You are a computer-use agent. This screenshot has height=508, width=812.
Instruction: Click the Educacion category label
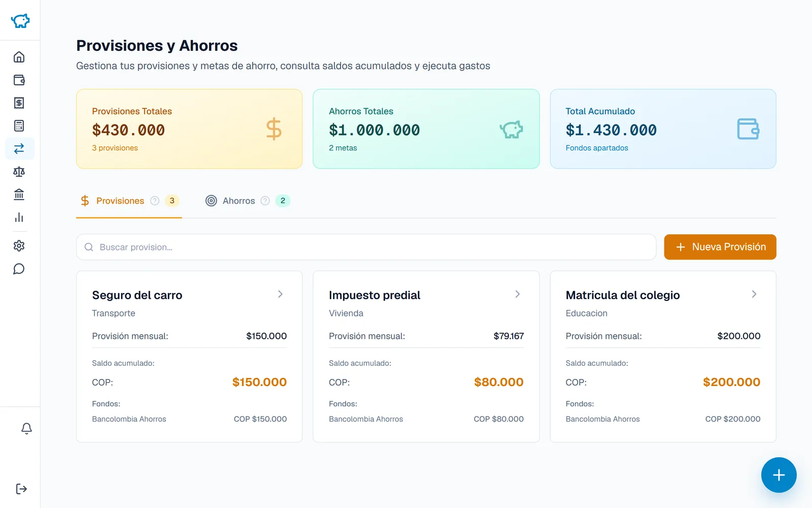586,313
